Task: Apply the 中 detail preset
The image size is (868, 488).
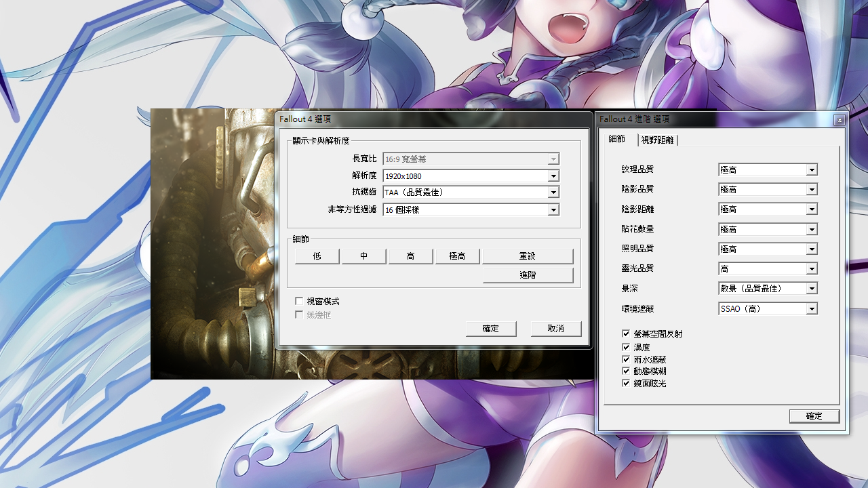Action: coord(363,256)
